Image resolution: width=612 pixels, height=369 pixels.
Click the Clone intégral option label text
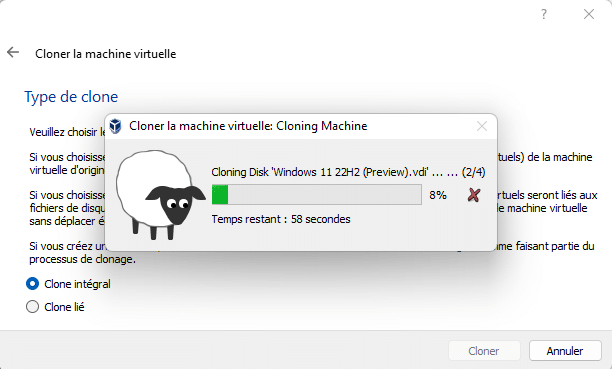pyautogui.click(x=77, y=284)
